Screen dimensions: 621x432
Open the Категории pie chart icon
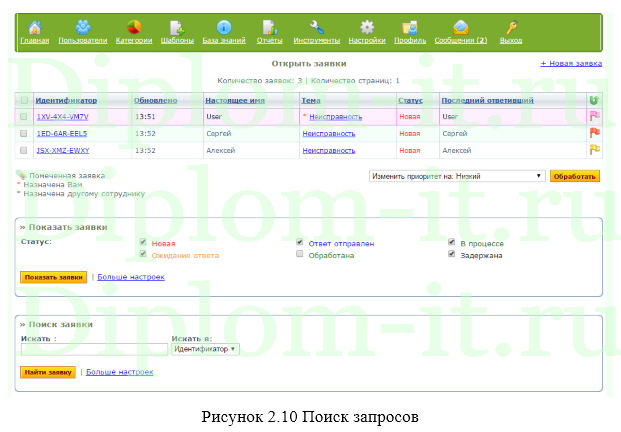point(134,27)
